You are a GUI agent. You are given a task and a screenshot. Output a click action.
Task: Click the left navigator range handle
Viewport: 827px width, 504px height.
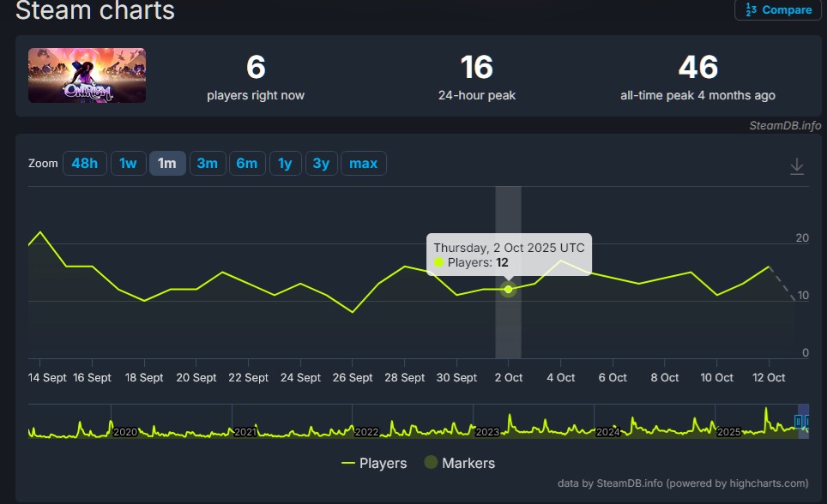798,421
